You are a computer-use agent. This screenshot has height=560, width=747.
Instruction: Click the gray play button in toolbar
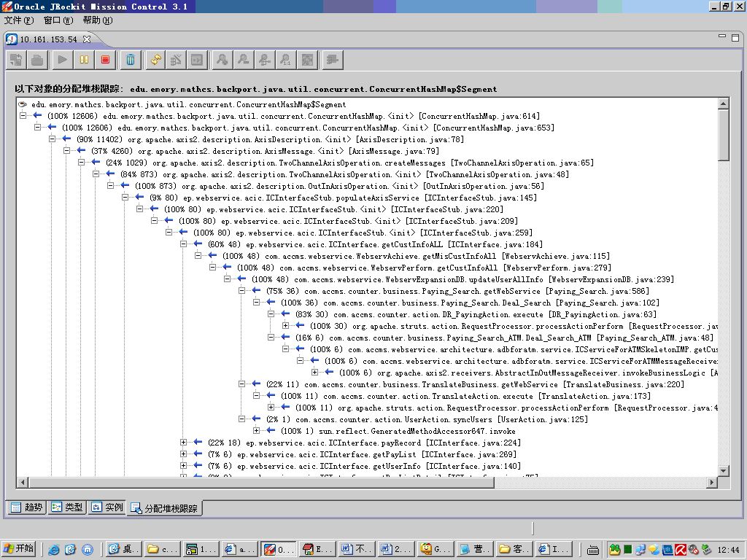point(62,60)
